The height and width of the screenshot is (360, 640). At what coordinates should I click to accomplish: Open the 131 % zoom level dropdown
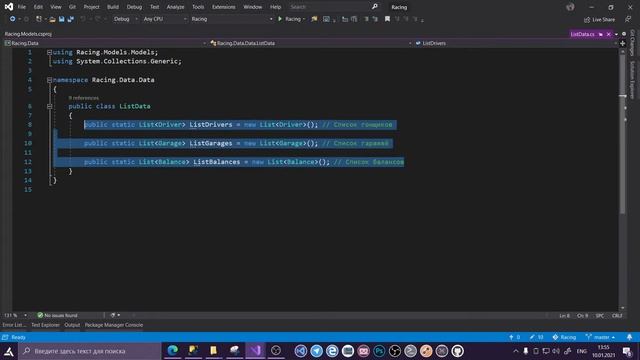click(x=16, y=316)
